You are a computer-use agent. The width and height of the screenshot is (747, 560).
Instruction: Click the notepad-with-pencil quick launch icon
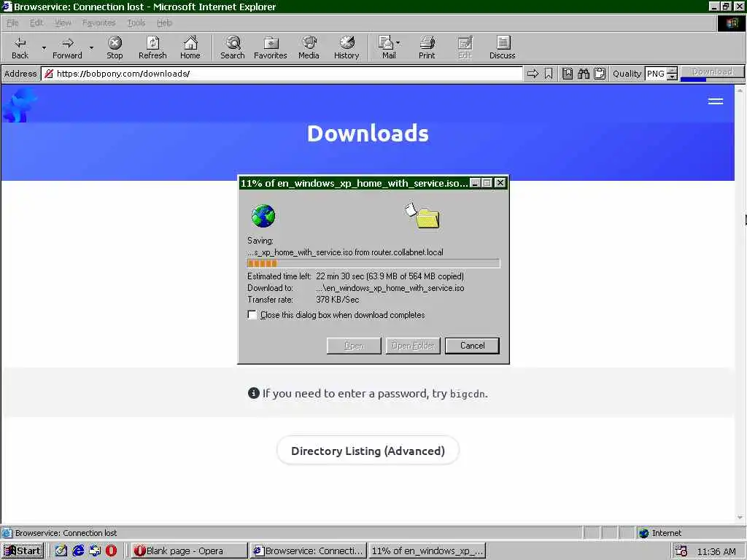tap(61, 551)
